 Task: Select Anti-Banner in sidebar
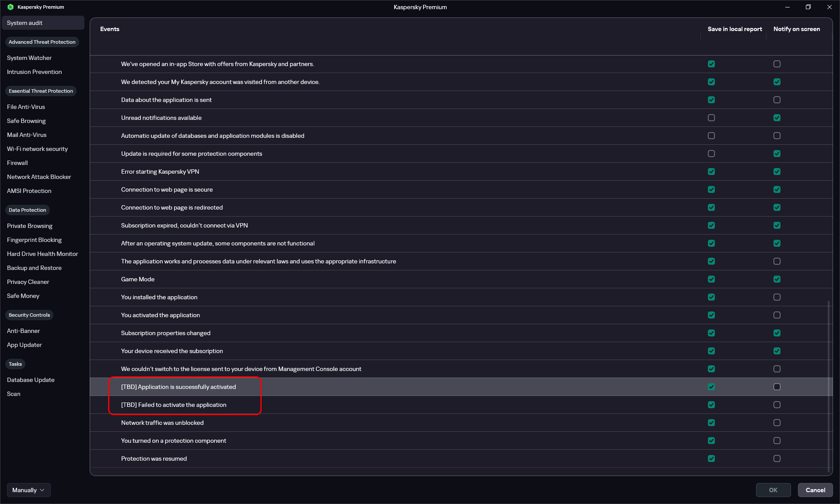click(x=23, y=331)
